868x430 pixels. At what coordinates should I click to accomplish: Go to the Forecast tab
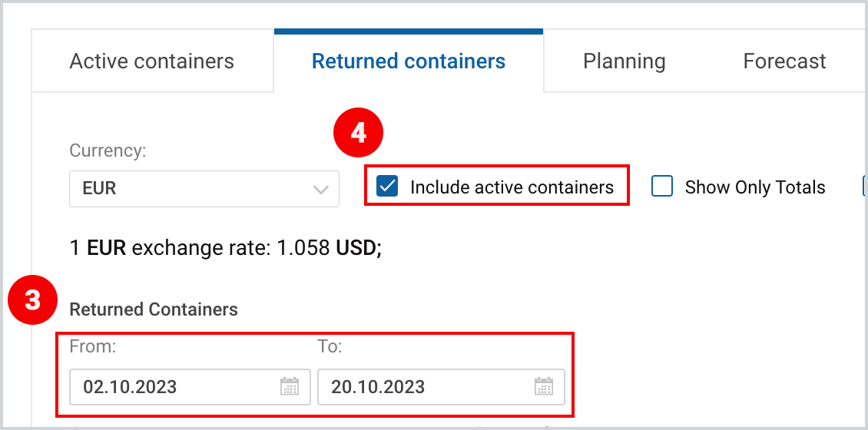784,61
